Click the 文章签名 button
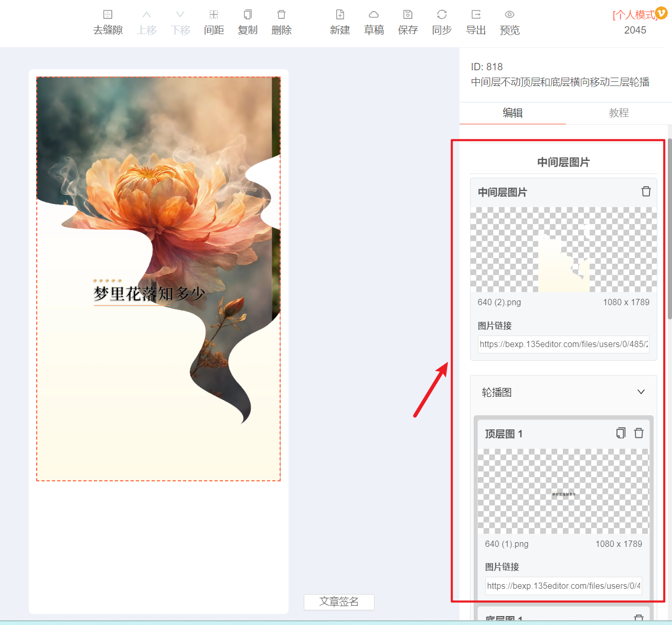This screenshot has height=625, width=672. point(339,602)
